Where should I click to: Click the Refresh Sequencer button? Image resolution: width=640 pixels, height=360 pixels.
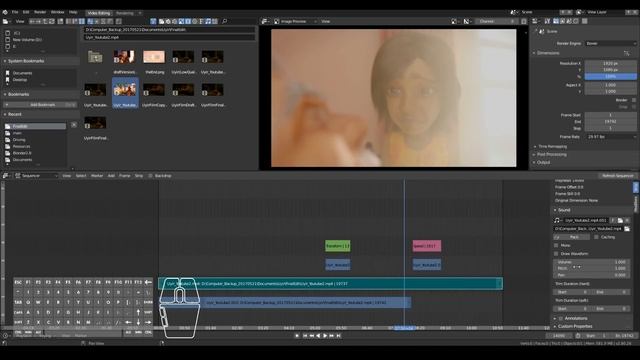(618, 176)
